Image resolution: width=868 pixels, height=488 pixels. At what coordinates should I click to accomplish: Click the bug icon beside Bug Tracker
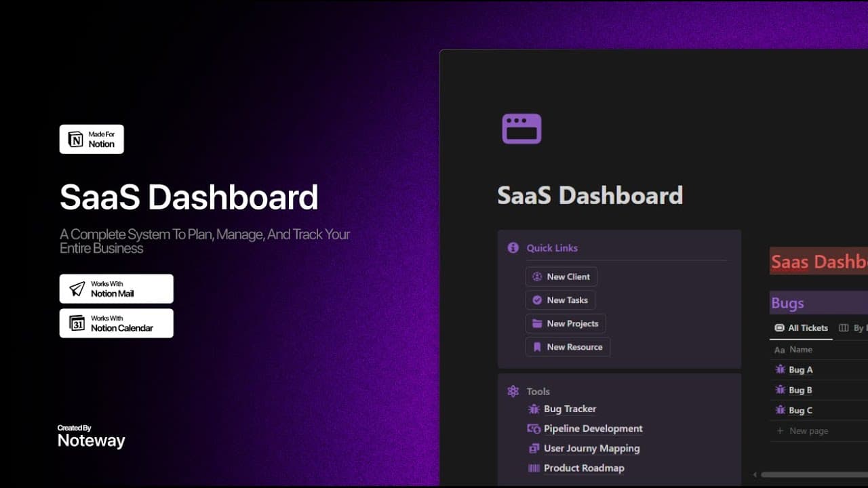coord(534,409)
